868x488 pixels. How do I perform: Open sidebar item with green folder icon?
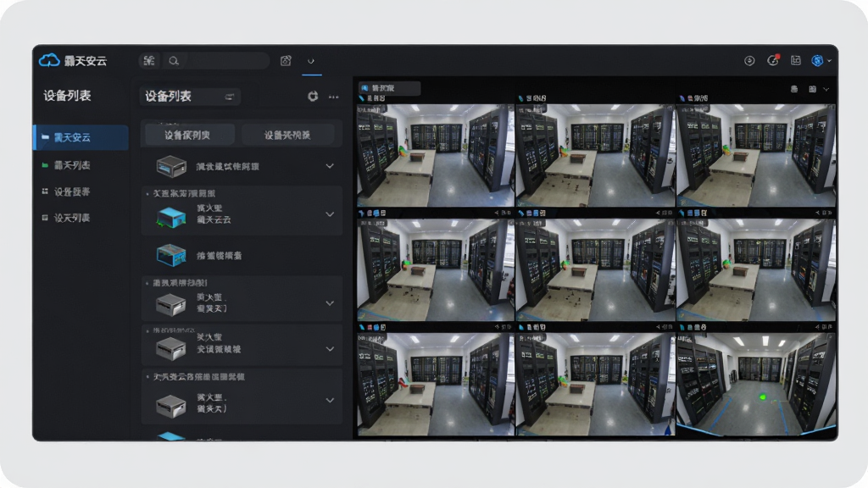coord(81,165)
